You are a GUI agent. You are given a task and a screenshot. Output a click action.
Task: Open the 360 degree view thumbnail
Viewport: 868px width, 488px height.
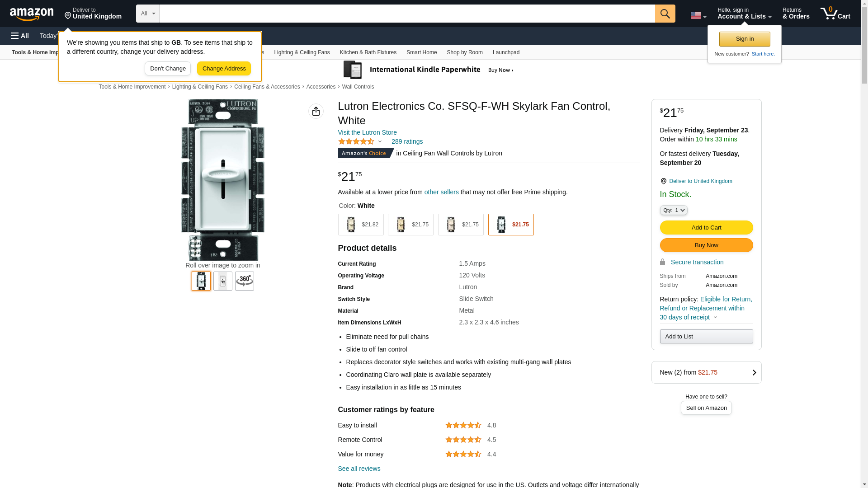244,281
